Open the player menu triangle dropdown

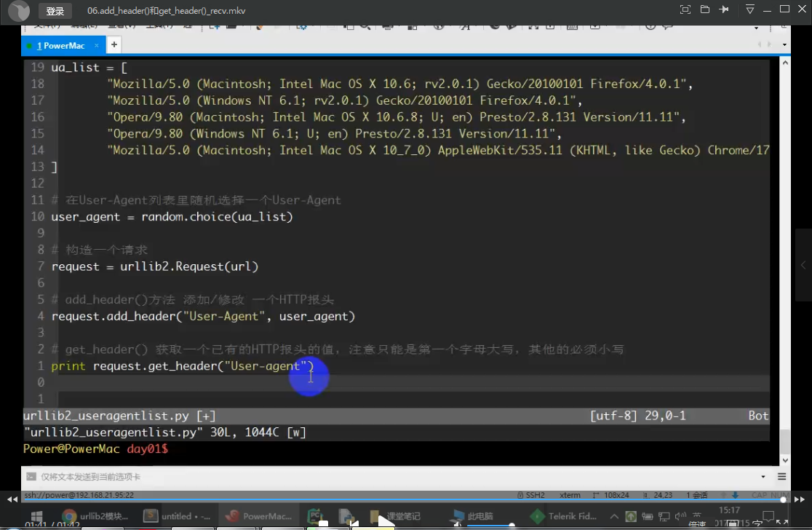tap(750, 9)
